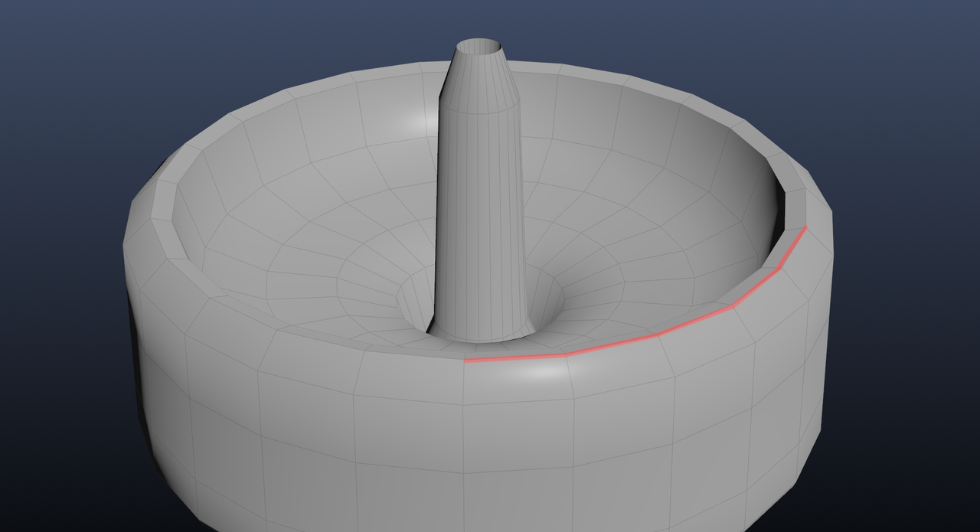Click the hollow opening at the spike's top
This screenshot has height=532, width=980.
coord(480,47)
